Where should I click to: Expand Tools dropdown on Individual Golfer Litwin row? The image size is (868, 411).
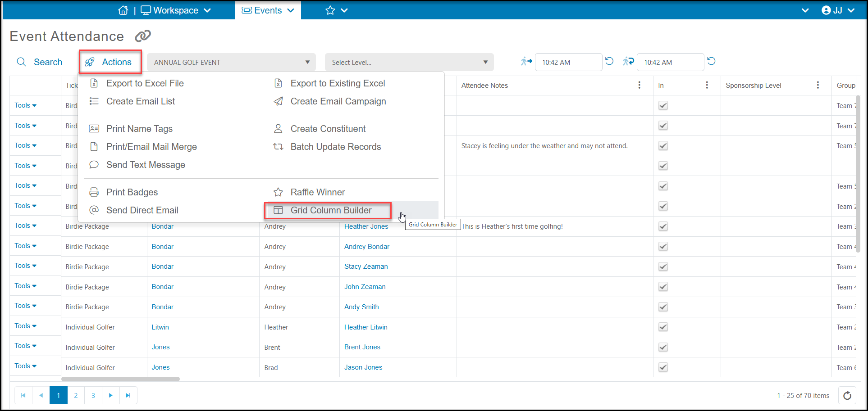(25, 326)
